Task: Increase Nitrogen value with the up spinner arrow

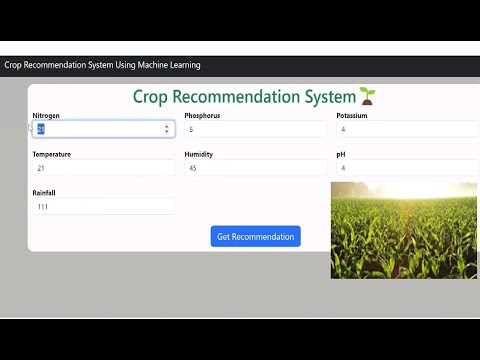Action: pos(167,126)
